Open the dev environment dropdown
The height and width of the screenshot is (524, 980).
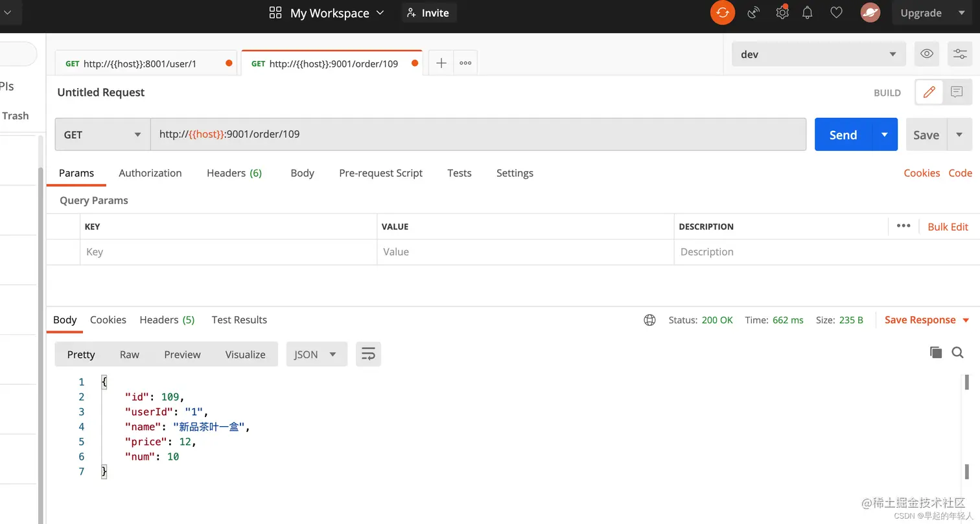point(819,54)
